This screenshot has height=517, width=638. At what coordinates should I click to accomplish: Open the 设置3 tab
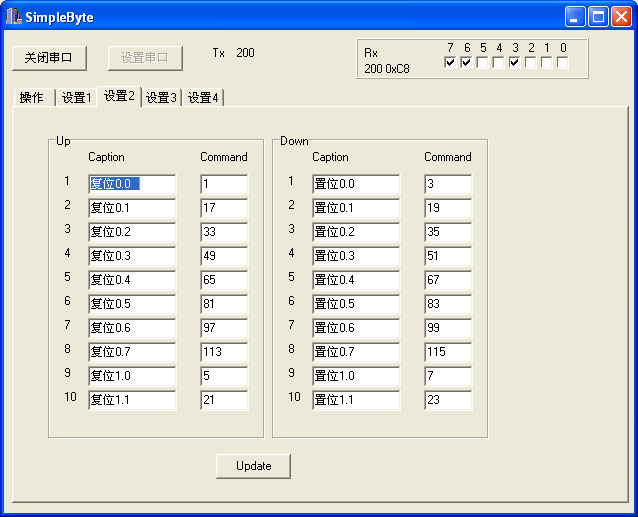(161, 98)
